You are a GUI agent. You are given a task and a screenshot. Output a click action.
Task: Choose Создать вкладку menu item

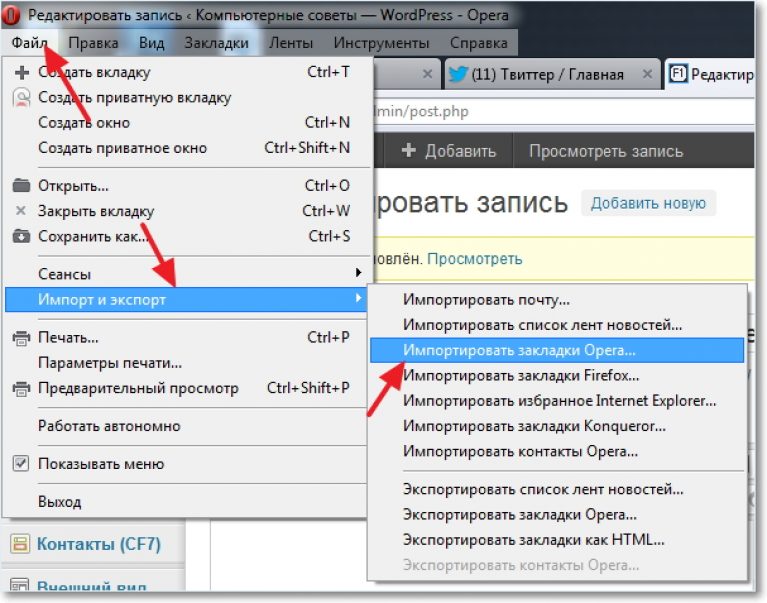click(x=185, y=72)
